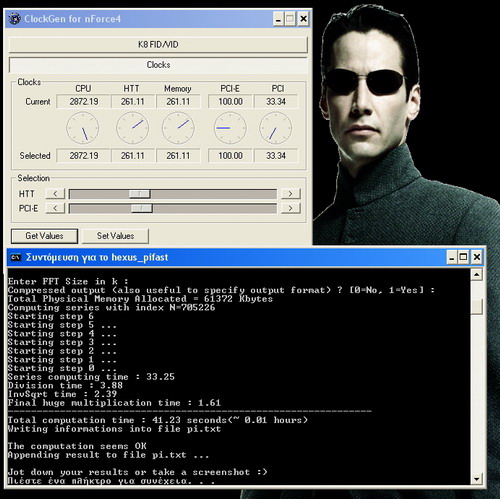500x499 pixels.
Task: Click the console scrollbar up arrow
Action: [x=477, y=275]
